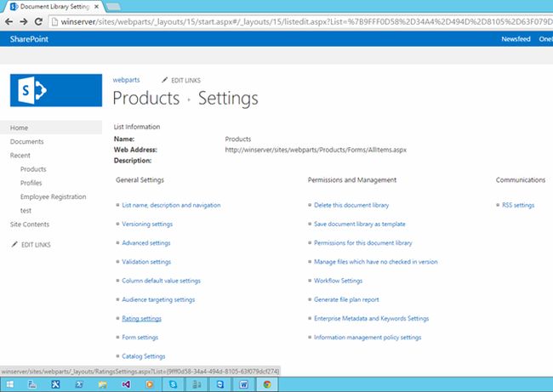Open Products under Recent
The width and height of the screenshot is (553, 392).
[x=33, y=169]
